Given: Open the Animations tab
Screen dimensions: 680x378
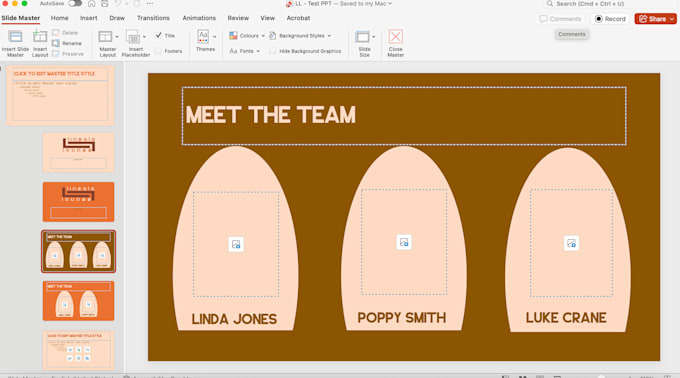Looking at the screenshot, I should tap(199, 18).
